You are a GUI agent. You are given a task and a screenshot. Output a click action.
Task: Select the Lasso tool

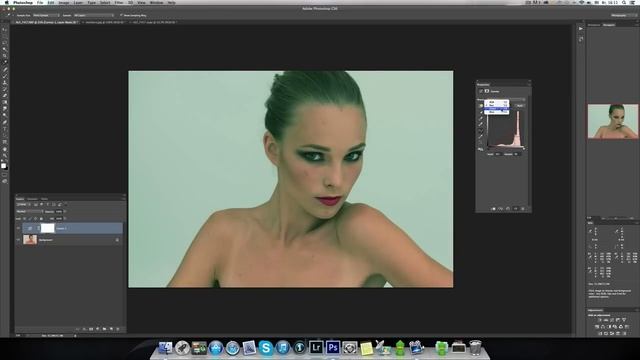4,42
